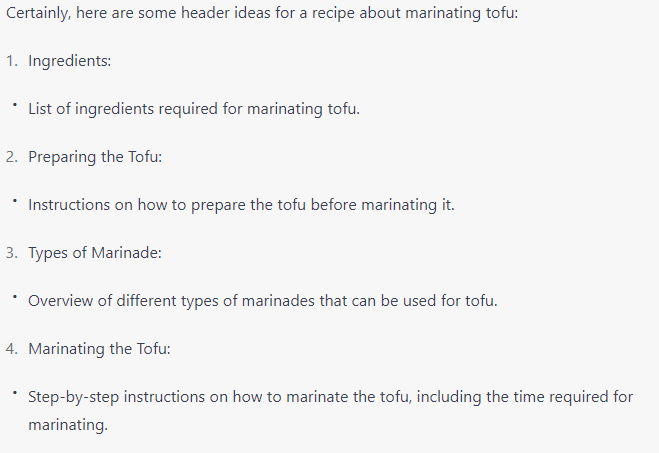The height and width of the screenshot is (453, 659).
Task: Click the "Instructions on how to prepare" line
Action: tap(241, 205)
